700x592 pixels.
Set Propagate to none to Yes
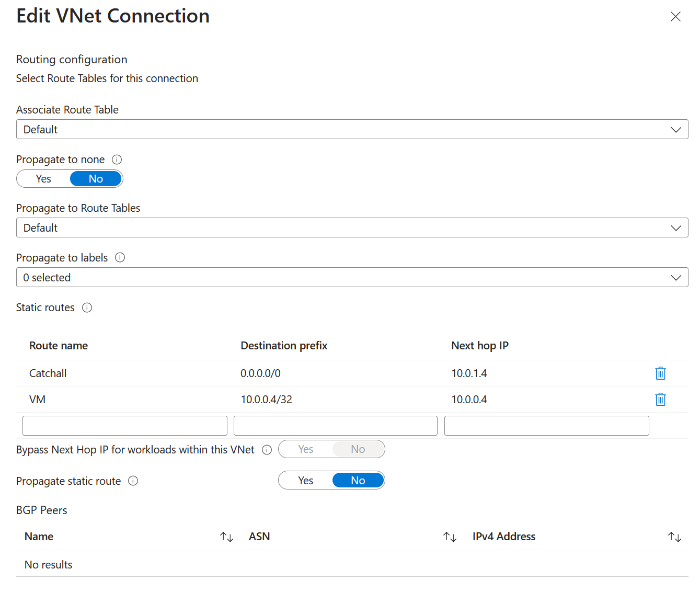pos(43,179)
